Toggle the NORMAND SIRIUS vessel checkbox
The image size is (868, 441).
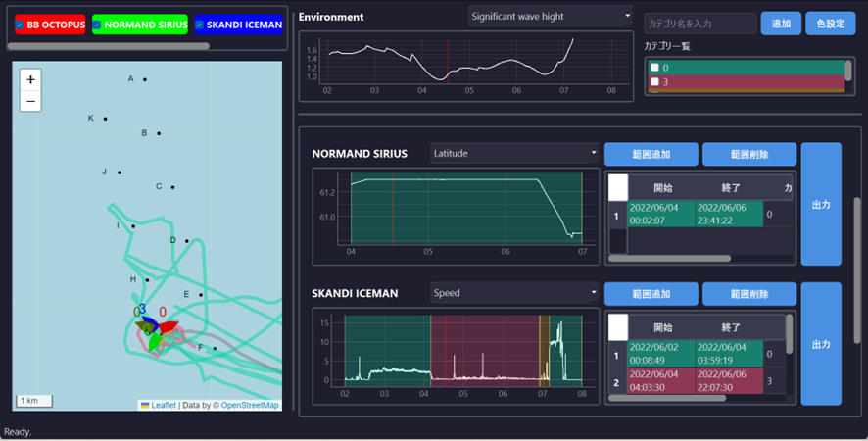click(97, 24)
